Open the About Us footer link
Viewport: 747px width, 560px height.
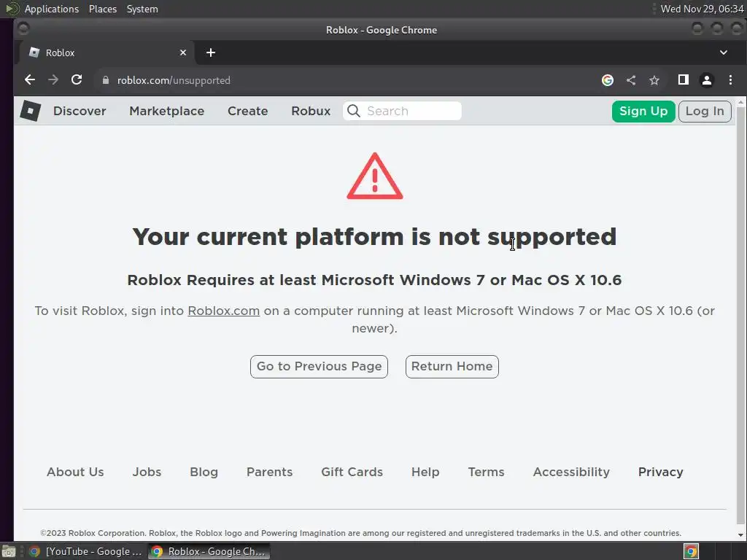tap(75, 472)
